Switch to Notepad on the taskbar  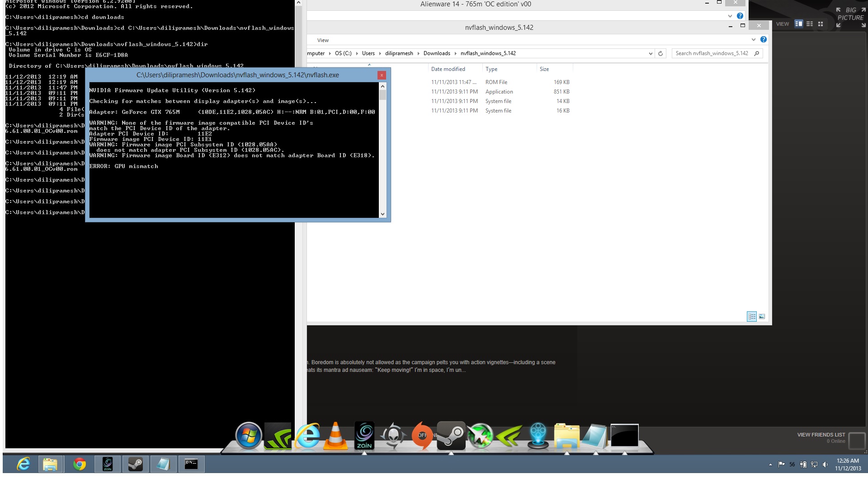click(163, 464)
